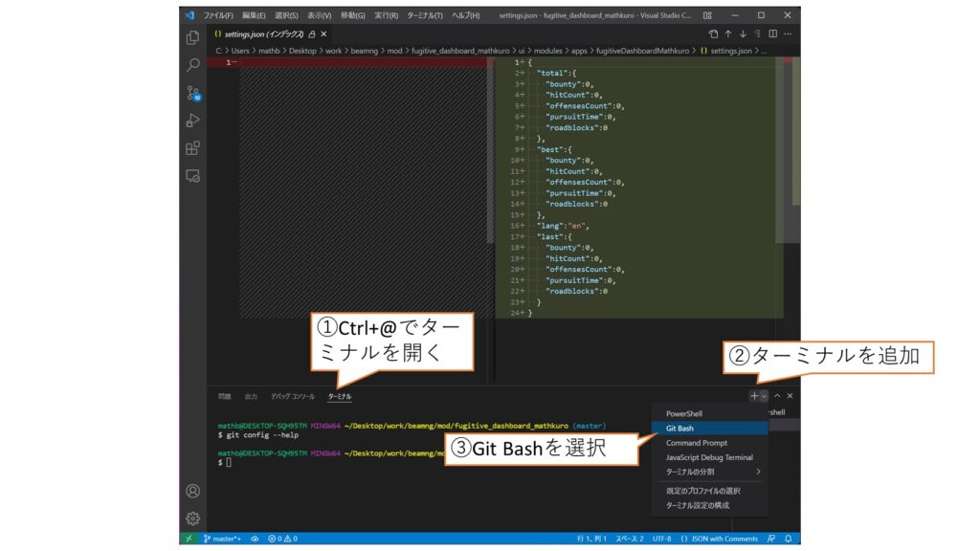The height and width of the screenshot is (551, 980).
Task: Choose JavaScript Debug Terminal menu entry
Action: tap(709, 457)
